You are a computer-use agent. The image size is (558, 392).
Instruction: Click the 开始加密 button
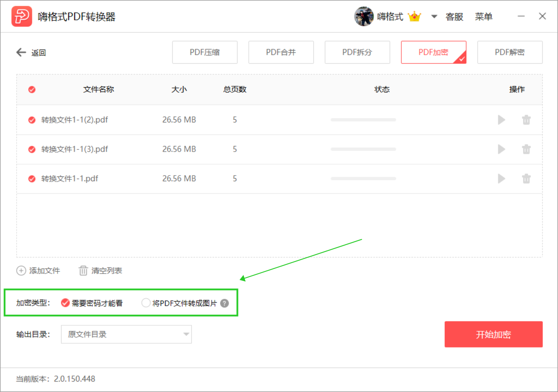point(493,335)
